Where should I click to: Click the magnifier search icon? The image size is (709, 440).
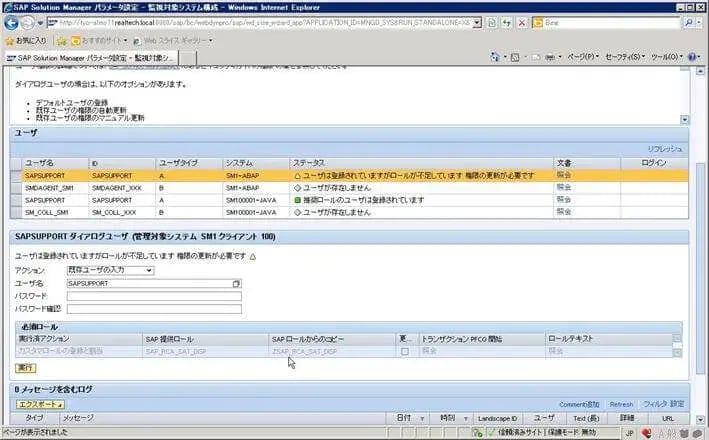(x=689, y=23)
